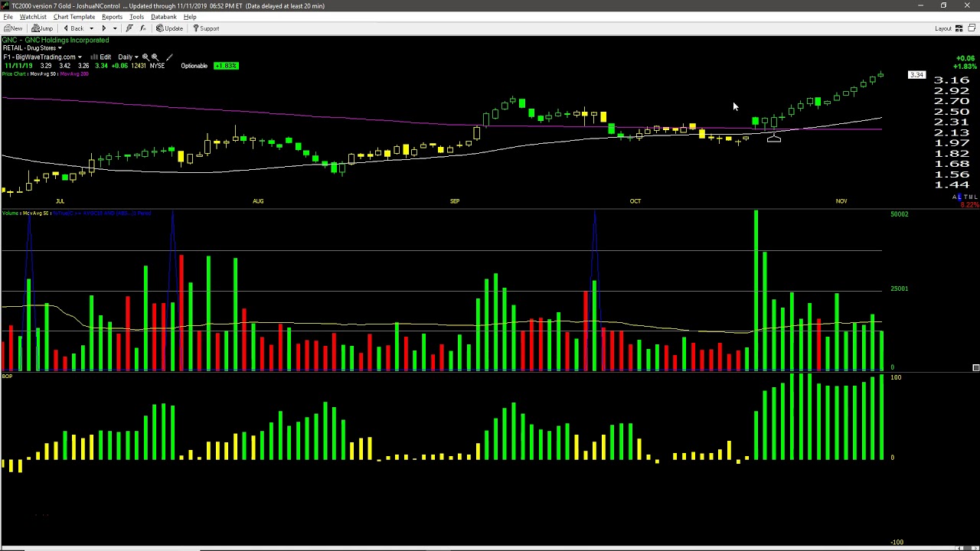Click the 11/11/19 date value
This screenshot has height=551, width=980.
pos(18,66)
